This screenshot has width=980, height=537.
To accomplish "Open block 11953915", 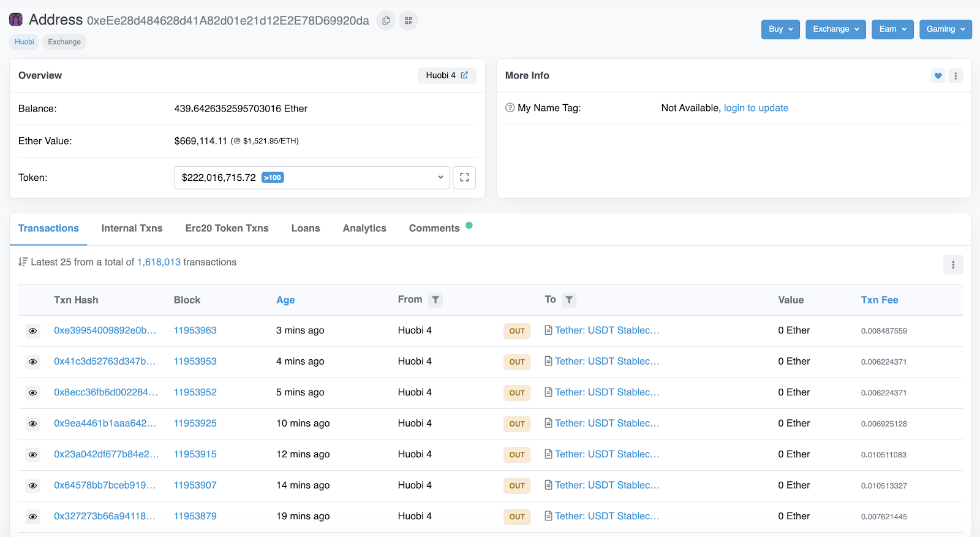I will click(x=195, y=454).
